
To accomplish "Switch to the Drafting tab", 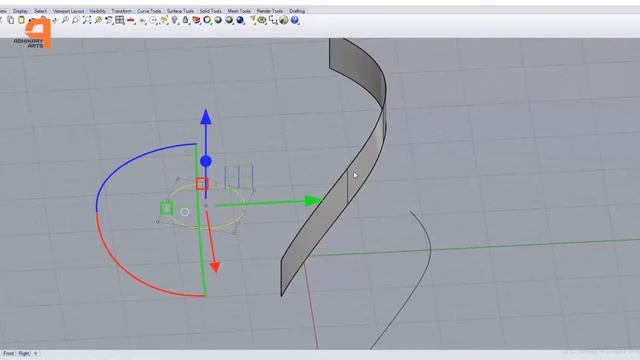I will (297, 11).
